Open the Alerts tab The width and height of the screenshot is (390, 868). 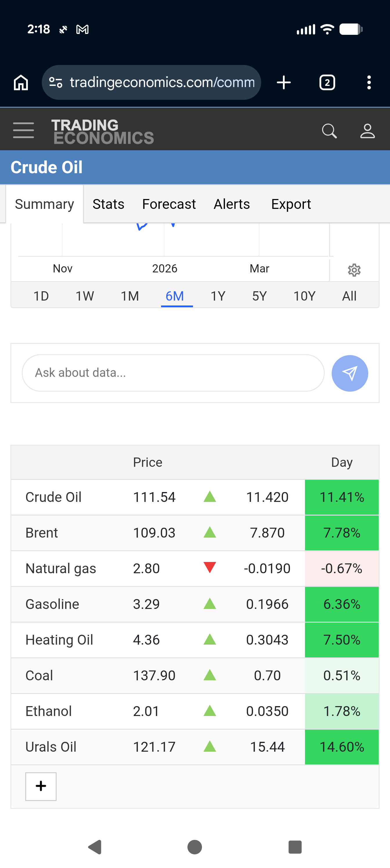pos(232,204)
